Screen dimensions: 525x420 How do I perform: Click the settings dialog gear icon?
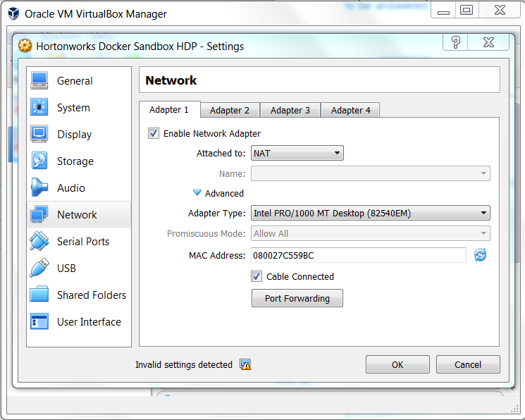point(25,46)
